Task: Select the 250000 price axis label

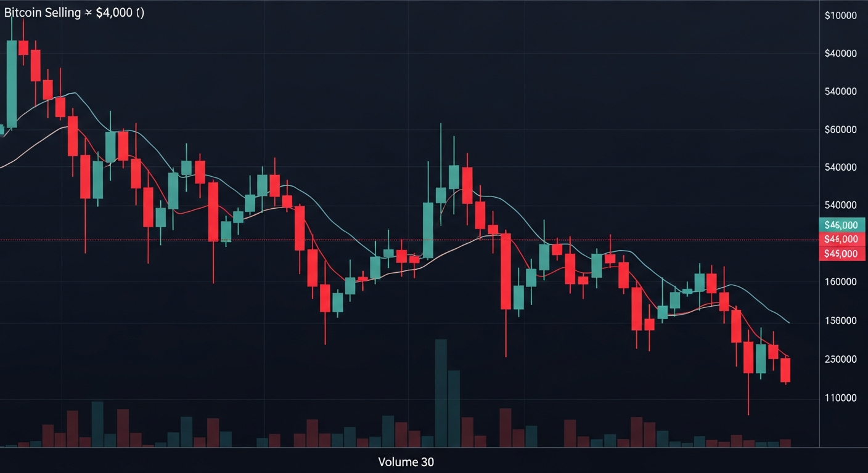Action: click(840, 359)
